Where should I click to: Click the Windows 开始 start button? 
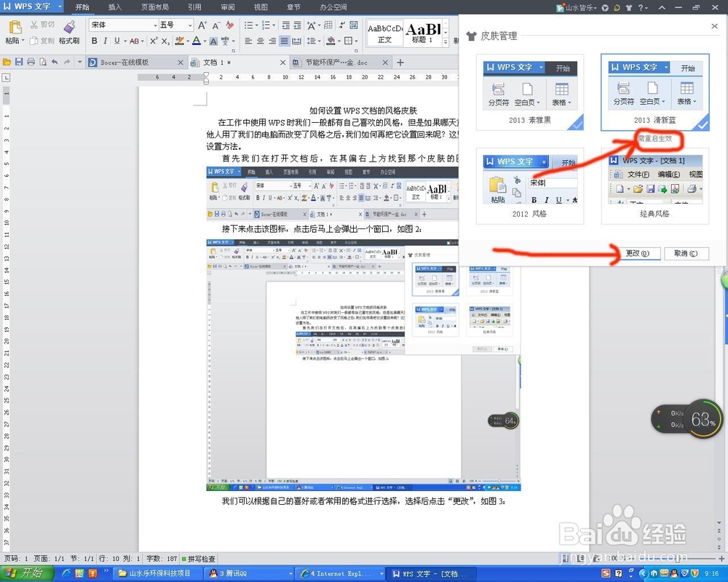tap(27, 573)
